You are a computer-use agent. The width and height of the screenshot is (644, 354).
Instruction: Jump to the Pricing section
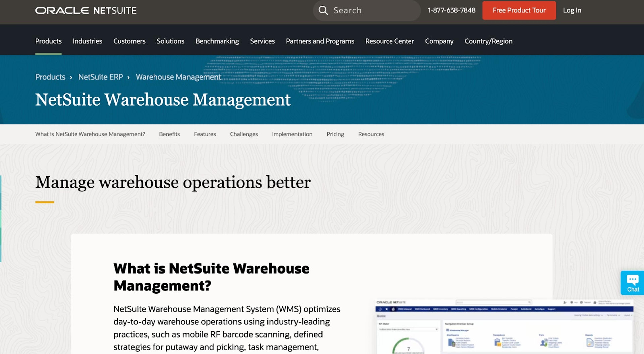335,134
